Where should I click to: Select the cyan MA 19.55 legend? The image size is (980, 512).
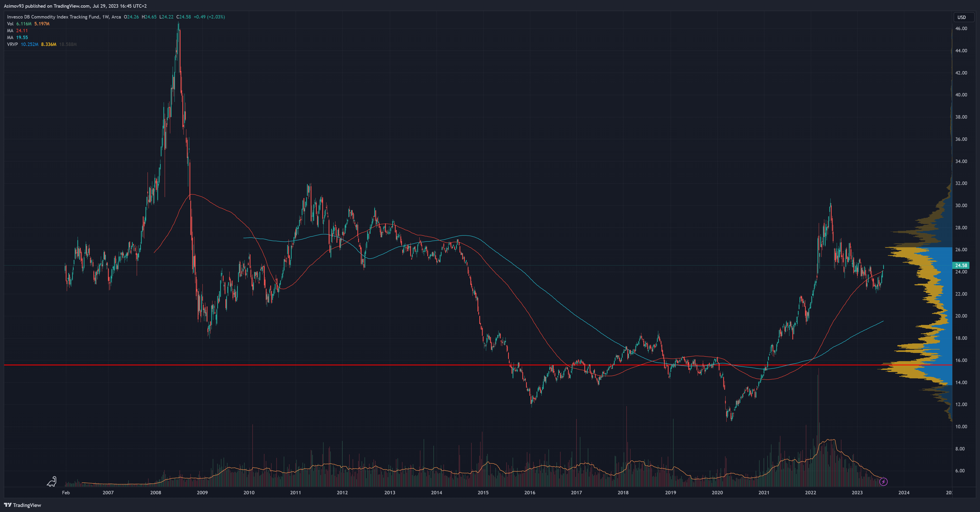click(x=17, y=37)
